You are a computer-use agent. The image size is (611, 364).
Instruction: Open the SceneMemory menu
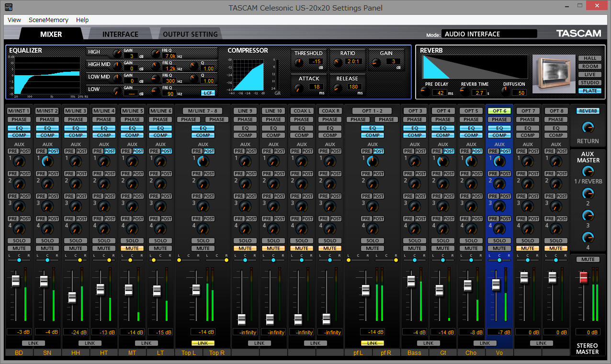tap(48, 20)
